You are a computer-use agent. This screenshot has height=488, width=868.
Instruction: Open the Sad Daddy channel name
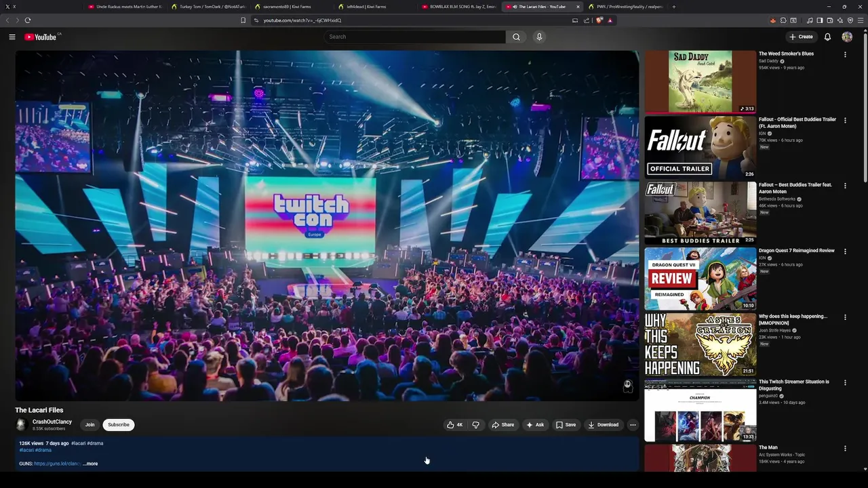tap(768, 61)
